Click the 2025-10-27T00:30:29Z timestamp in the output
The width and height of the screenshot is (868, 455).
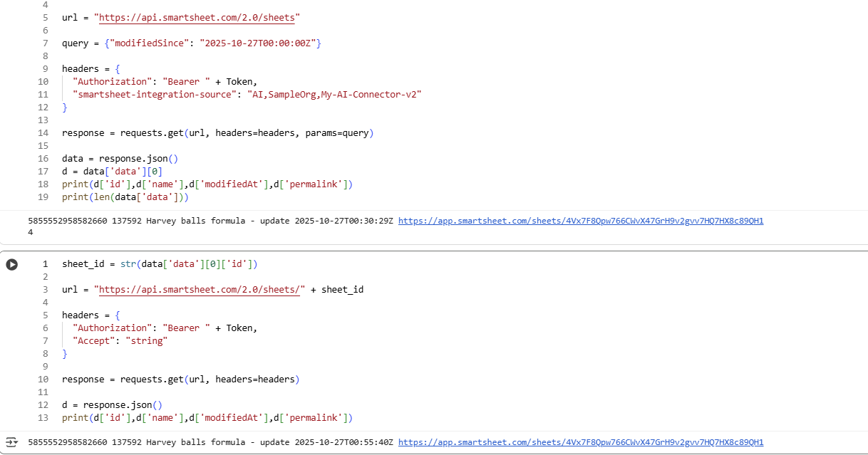coord(343,221)
